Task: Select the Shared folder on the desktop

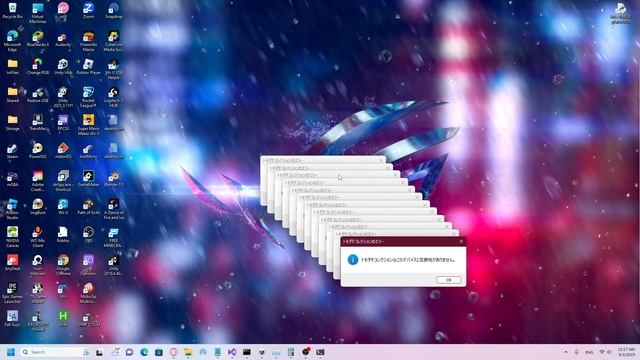Action: pyautogui.click(x=12, y=95)
